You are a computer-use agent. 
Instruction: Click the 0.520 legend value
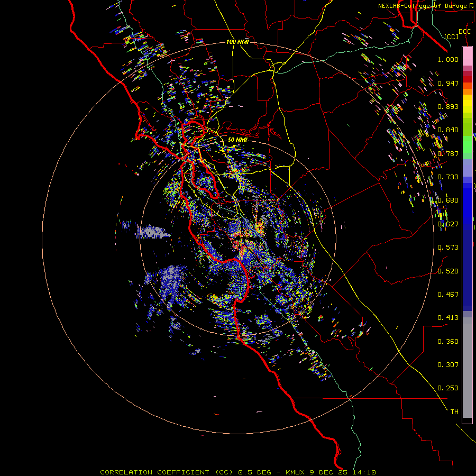[448, 271]
